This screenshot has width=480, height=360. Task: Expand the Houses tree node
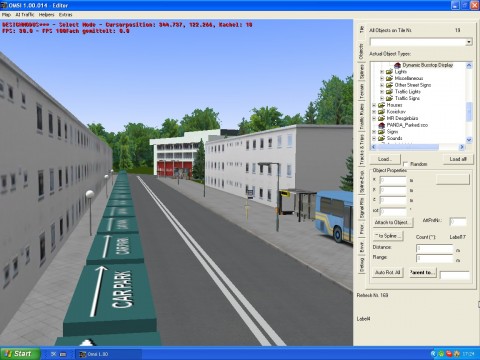374,105
